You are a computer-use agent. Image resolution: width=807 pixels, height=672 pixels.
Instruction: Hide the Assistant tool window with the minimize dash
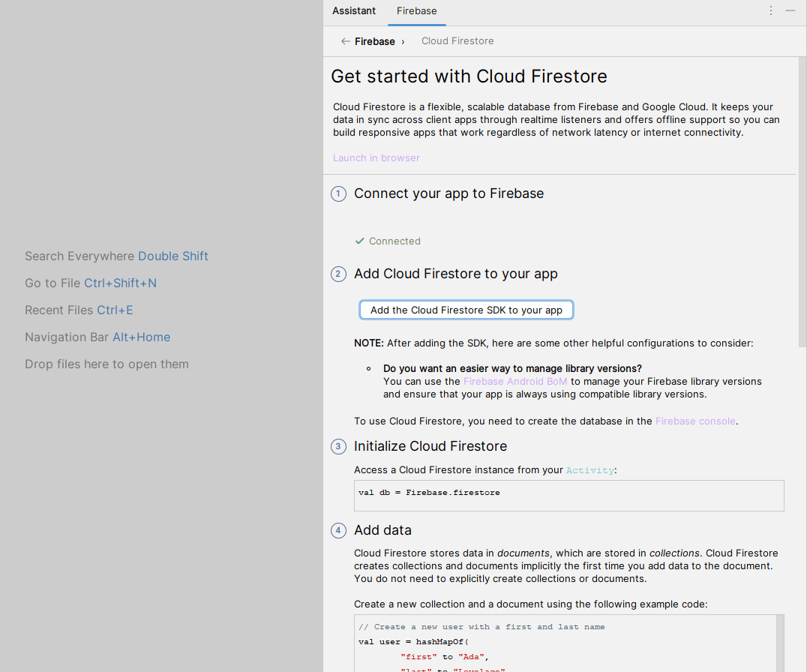790,10
